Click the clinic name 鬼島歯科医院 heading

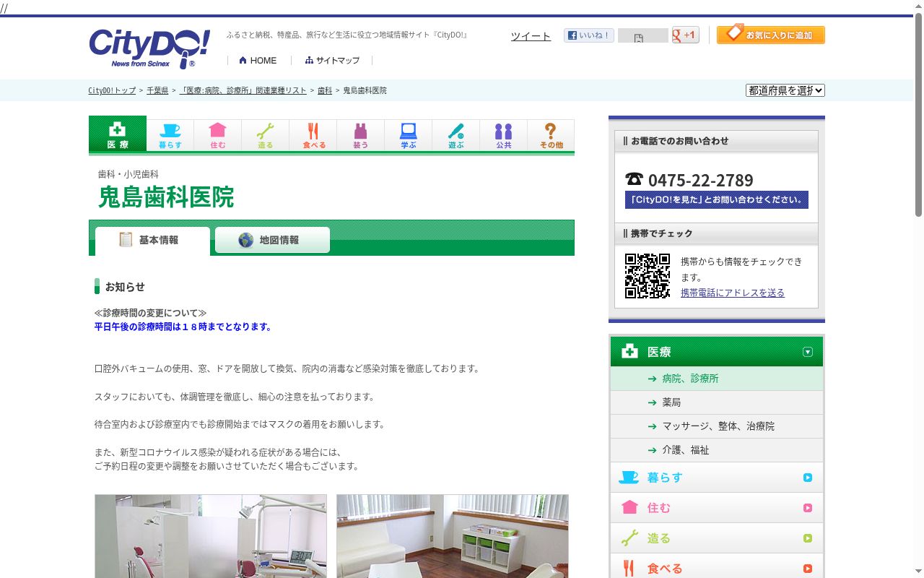[x=166, y=197]
